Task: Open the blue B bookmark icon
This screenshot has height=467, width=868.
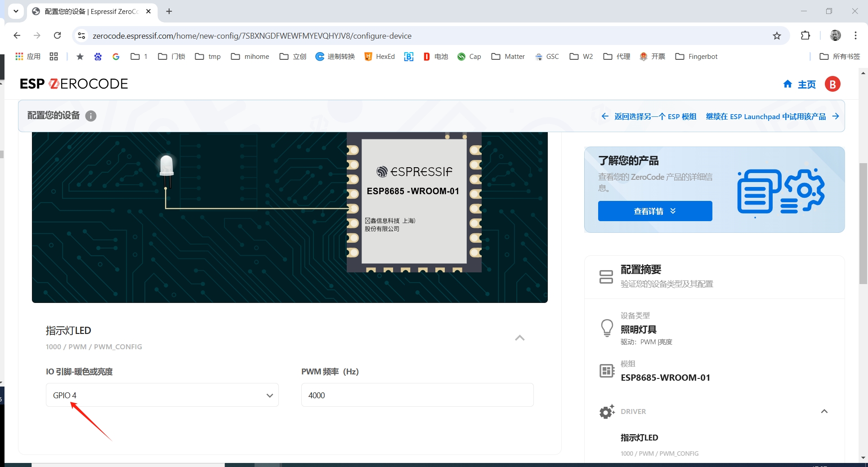Action: [409, 56]
